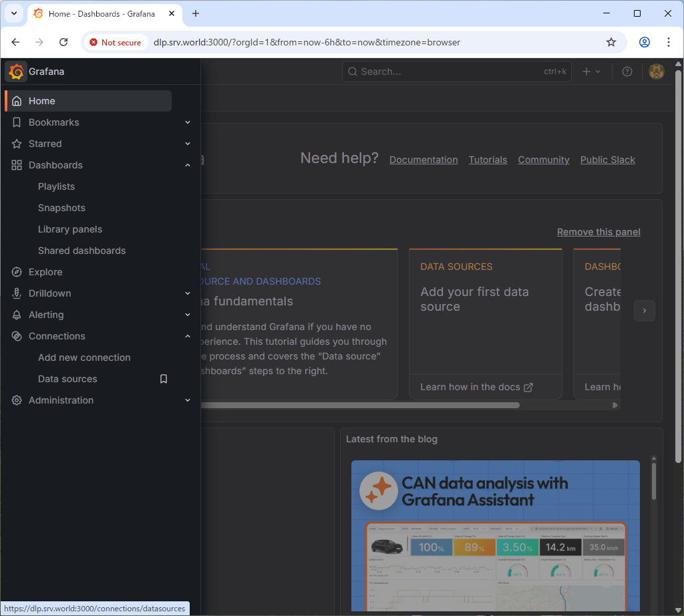The image size is (684, 616).
Task: Open the Tutorials link
Action: 488,160
